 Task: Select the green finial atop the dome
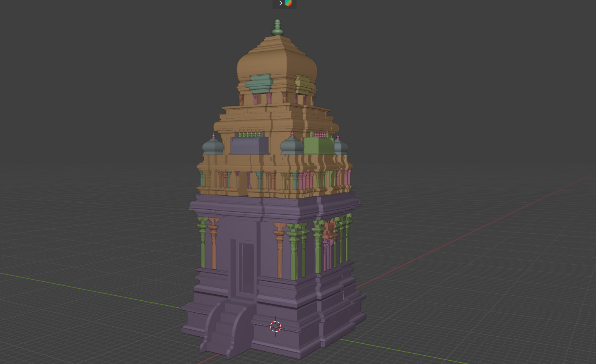pos(277,28)
